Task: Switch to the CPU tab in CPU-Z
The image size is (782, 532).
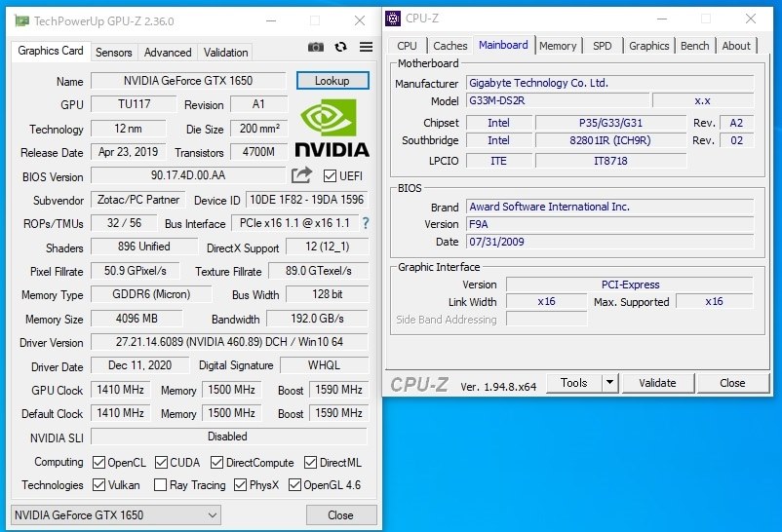Action: tap(407, 46)
